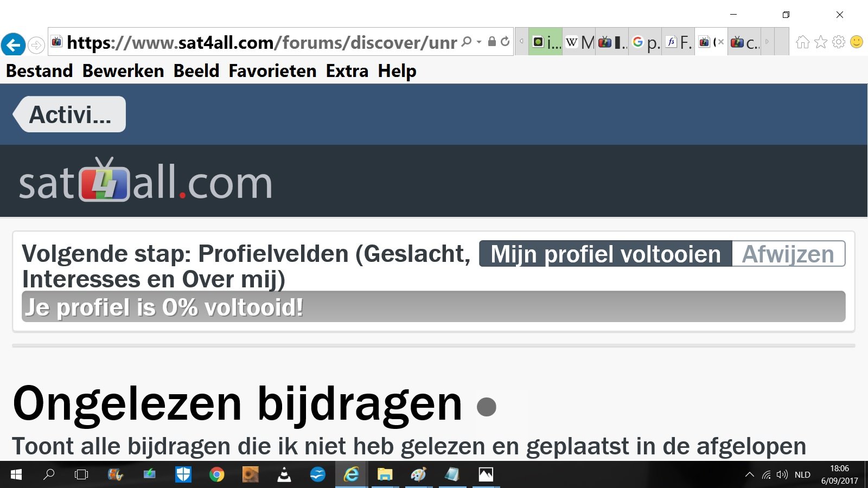The width and height of the screenshot is (868, 488).
Task: Open the Favorieten menu
Action: [x=272, y=71]
